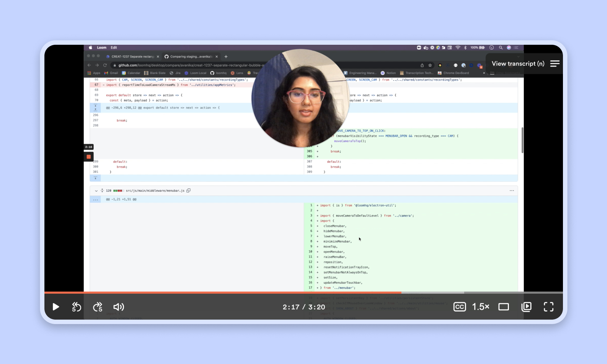Expand diff file tree arrows beside 120
The width and height of the screenshot is (607, 364).
(102, 191)
